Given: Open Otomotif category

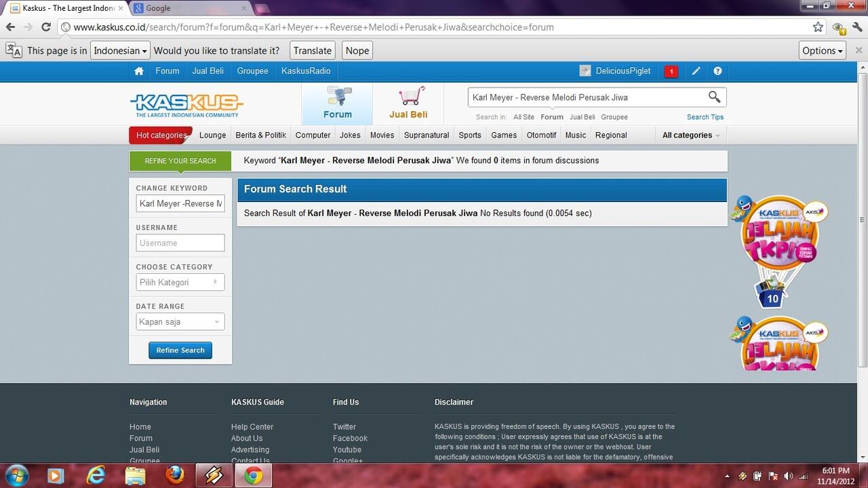Looking at the screenshot, I should pos(541,135).
